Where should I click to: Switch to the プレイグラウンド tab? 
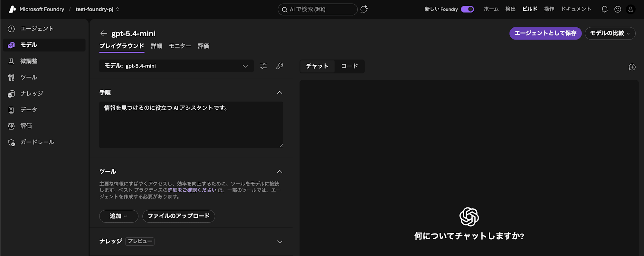pos(122,46)
